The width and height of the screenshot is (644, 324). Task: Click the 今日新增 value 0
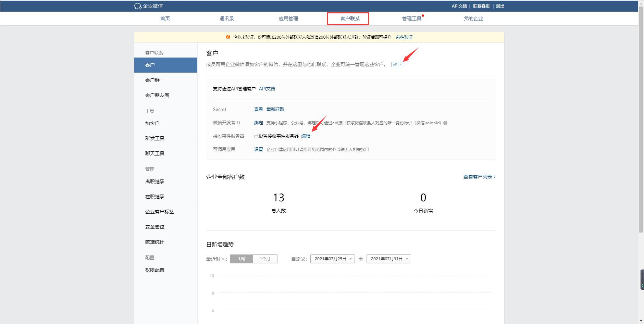423,198
